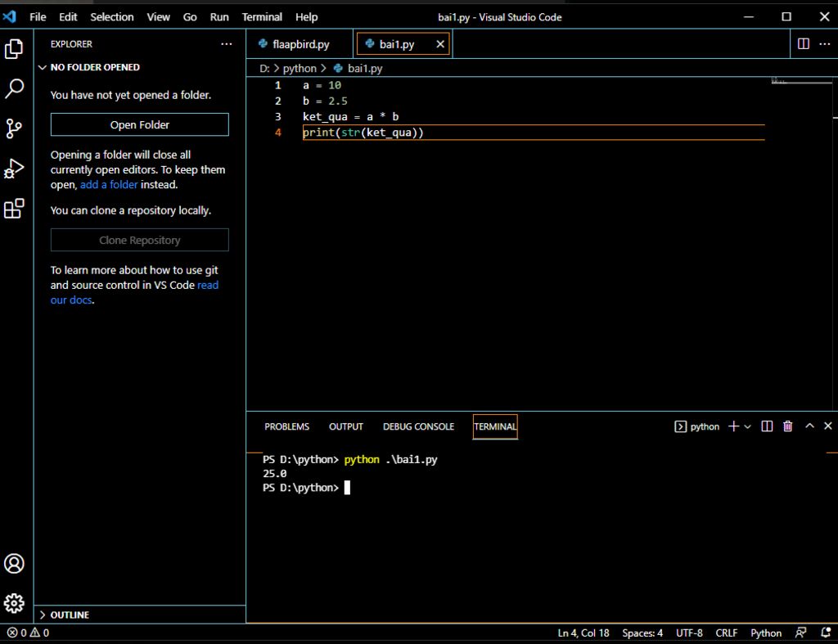Click the Open Folder button
Screen dimensions: 838x644
(139, 124)
